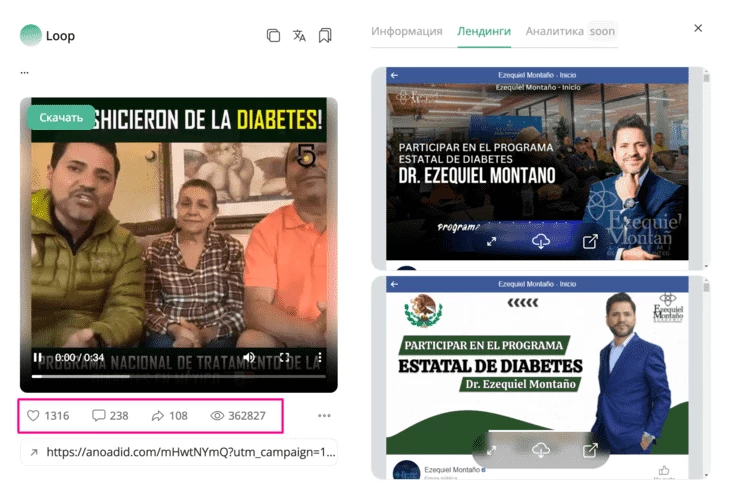The width and height of the screenshot is (730, 502).
Task: Open the Аналитика tab
Action: point(554,31)
